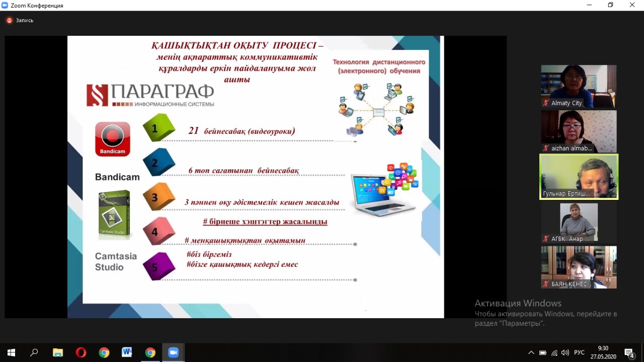Screen dimensions: 644x362
Task: Click the muted microphone icon on Almaty City
Action: coord(546,103)
